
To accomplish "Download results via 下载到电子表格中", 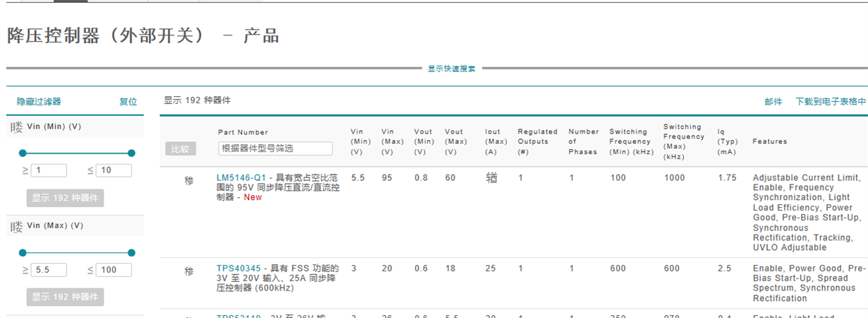I will [831, 102].
